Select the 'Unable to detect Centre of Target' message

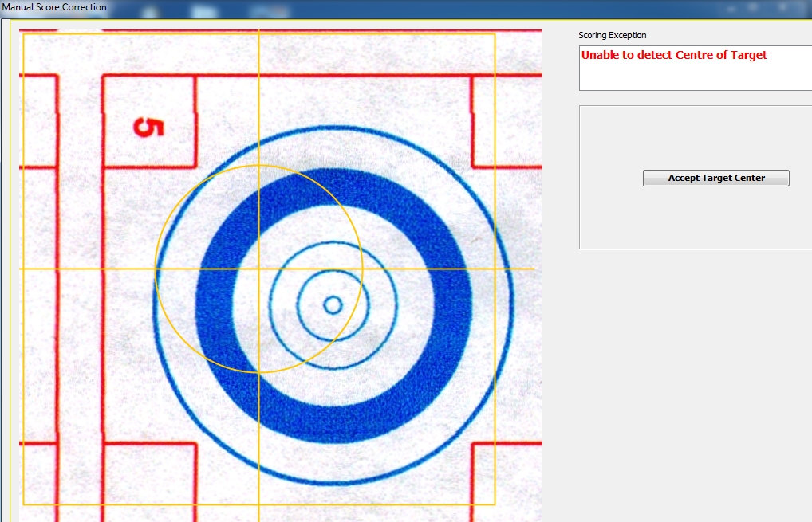(x=674, y=56)
